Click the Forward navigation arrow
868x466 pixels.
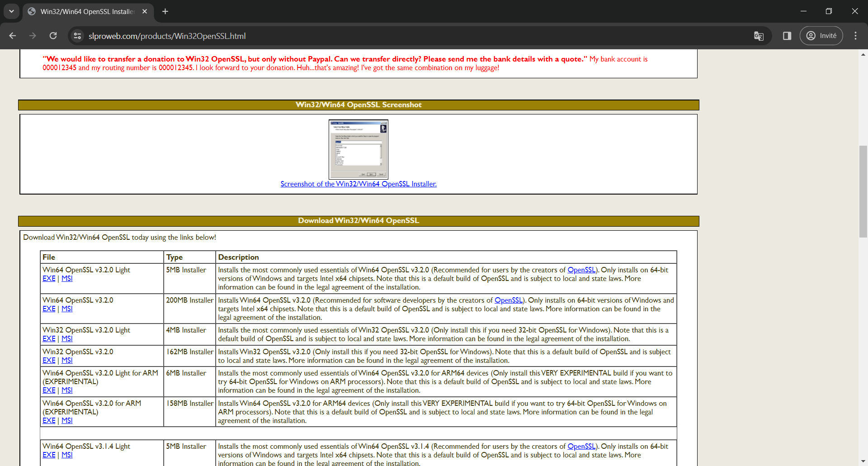[33, 35]
